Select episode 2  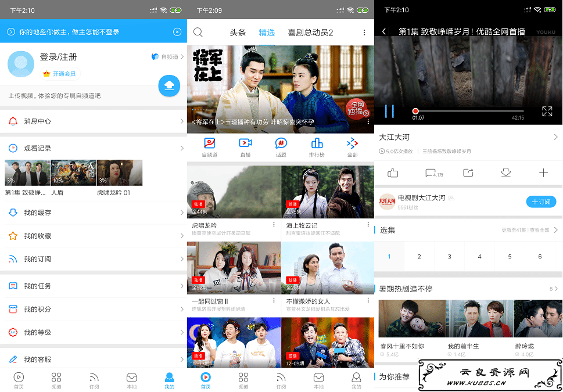click(x=419, y=256)
